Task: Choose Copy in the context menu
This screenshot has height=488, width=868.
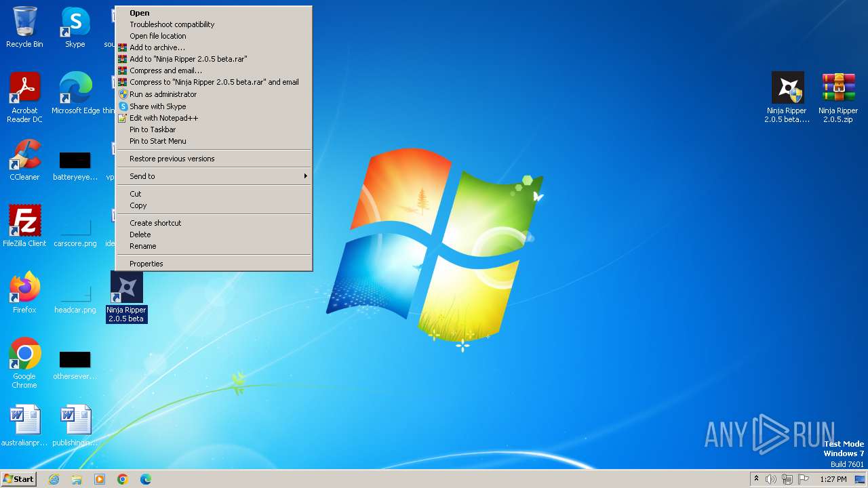Action: point(214,205)
